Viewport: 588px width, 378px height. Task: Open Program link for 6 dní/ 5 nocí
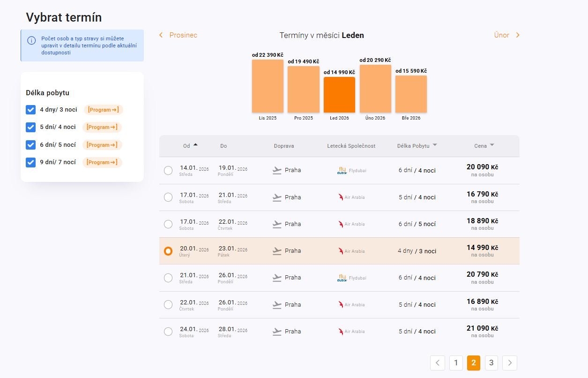click(x=102, y=145)
